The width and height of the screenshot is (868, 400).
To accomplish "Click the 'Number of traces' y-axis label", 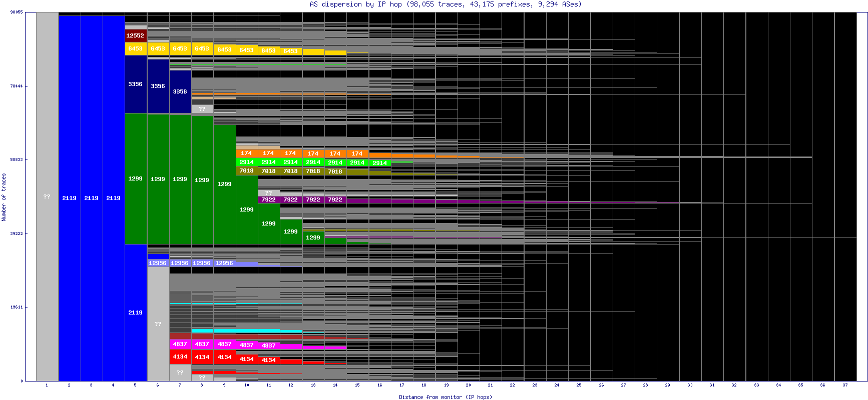I will tap(4, 197).
